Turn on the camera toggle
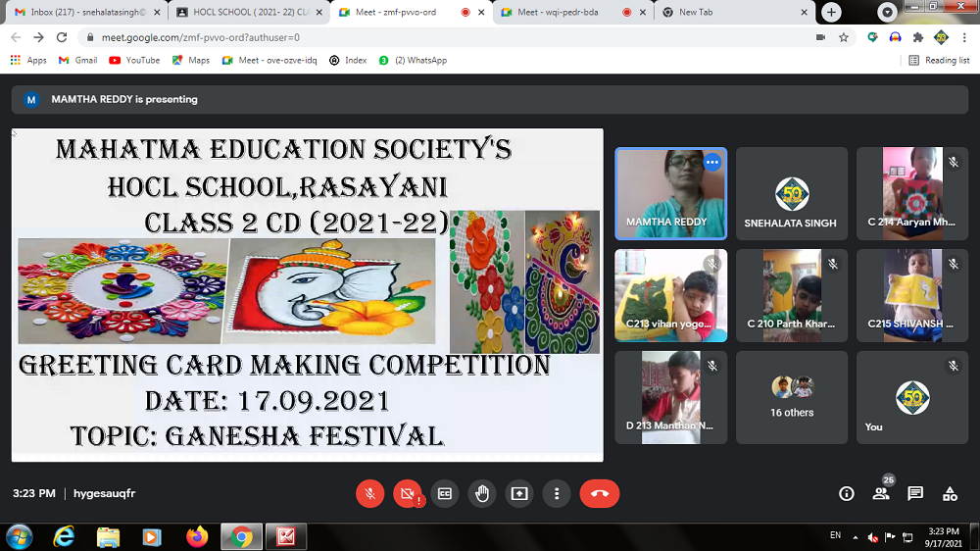This screenshot has height=551, width=980. pyautogui.click(x=407, y=494)
